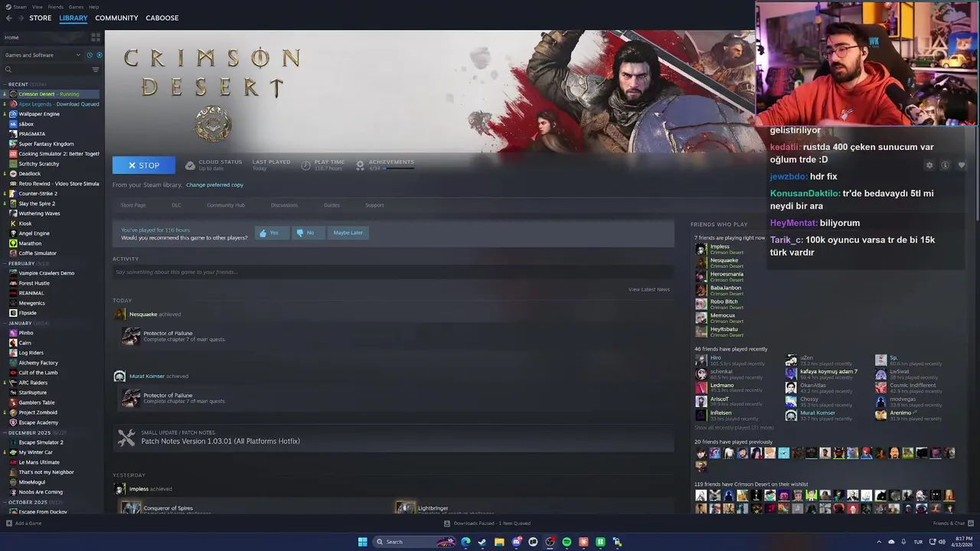Open the LIBRARY tab
The image size is (980, 551).
[73, 18]
